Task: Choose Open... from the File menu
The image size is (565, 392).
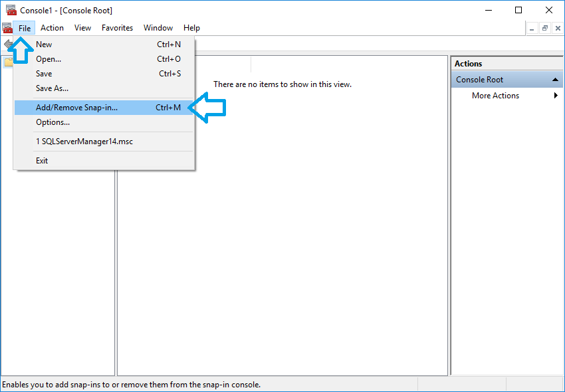Action: [x=49, y=59]
